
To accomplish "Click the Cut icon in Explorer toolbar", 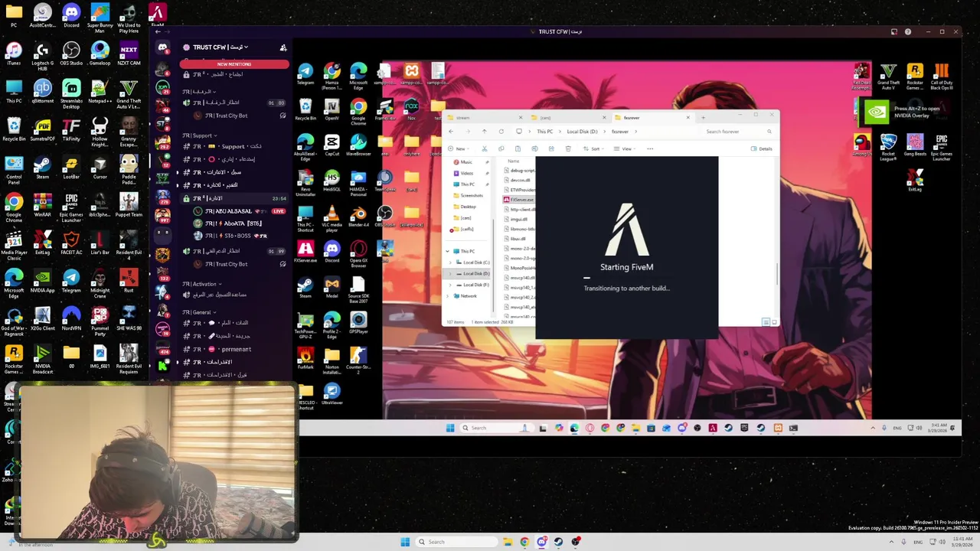I will (484, 148).
